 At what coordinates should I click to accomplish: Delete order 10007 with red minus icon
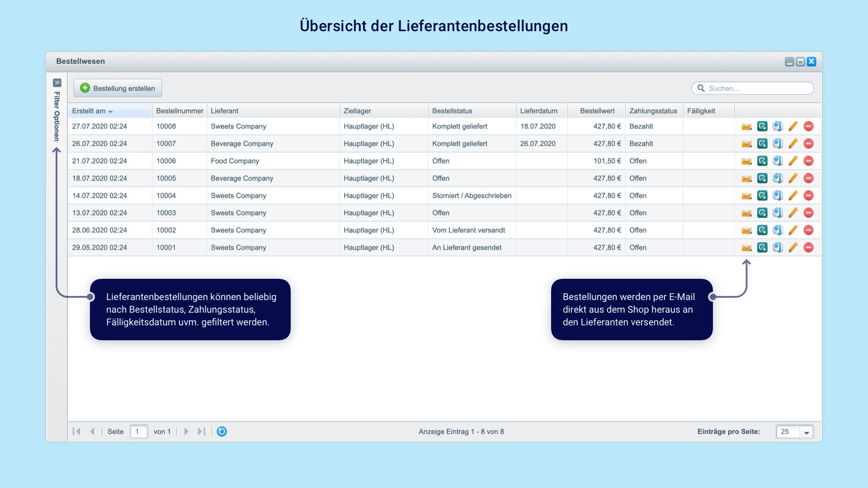[x=809, y=144]
